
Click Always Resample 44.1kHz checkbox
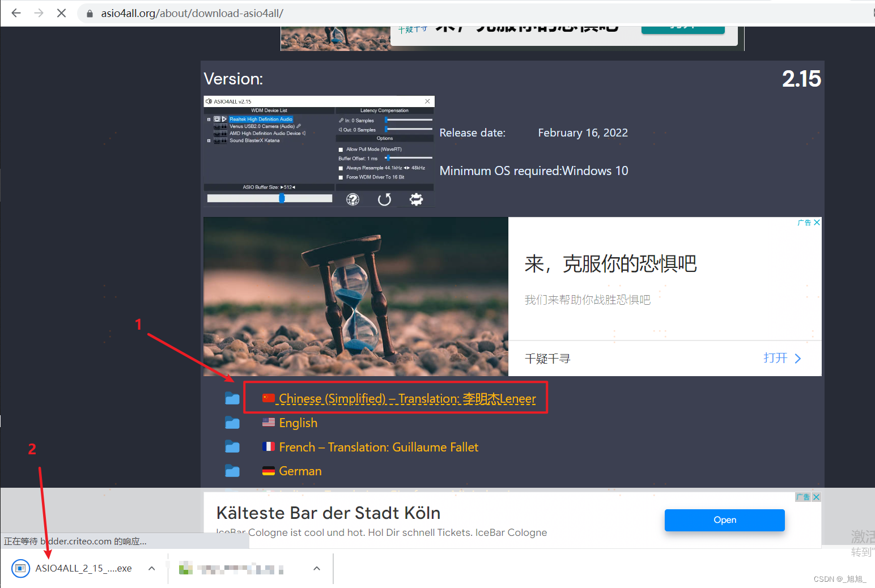coord(341,168)
